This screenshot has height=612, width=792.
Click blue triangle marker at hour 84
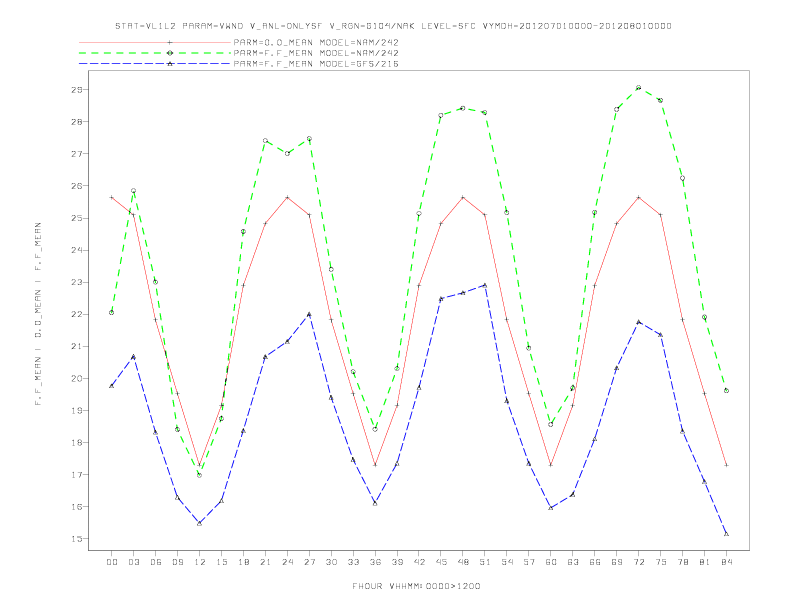(x=726, y=534)
